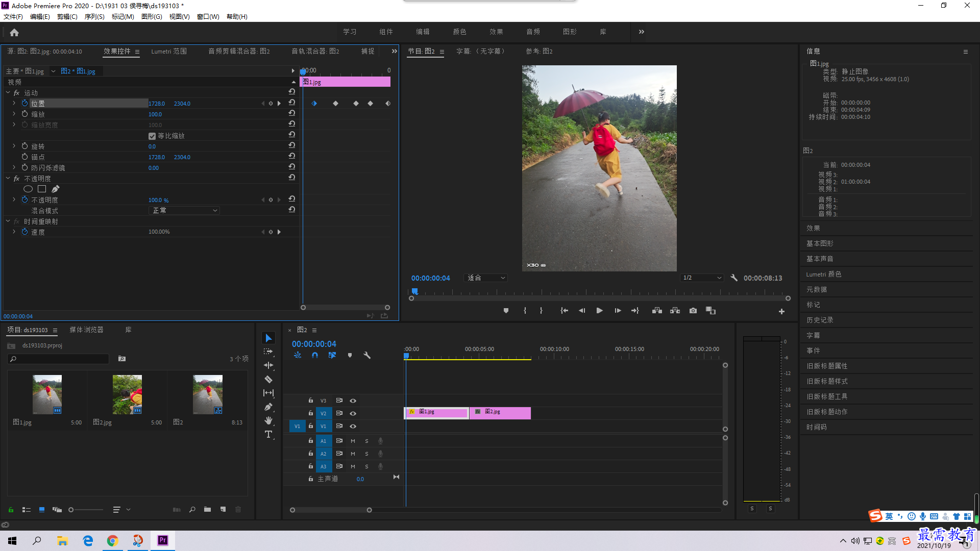This screenshot has width=980, height=551.
Task: Toggle animation stopwatch for Scale
Action: (x=24, y=114)
